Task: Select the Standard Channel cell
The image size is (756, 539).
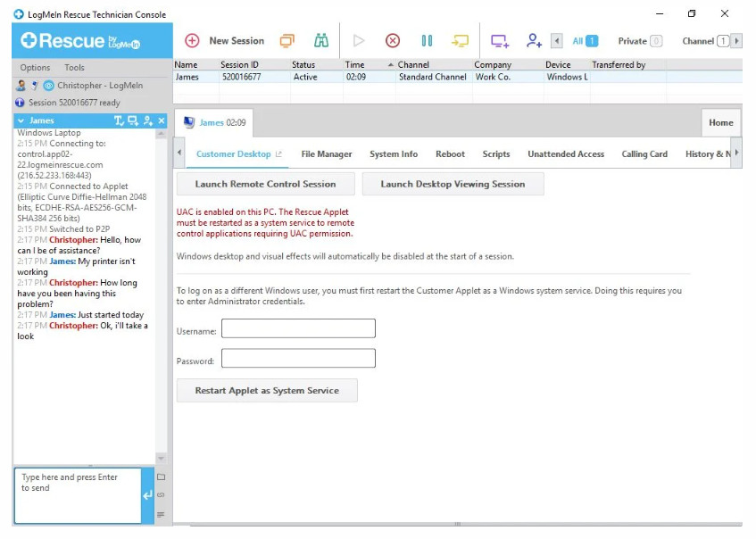Action: (x=433, y=77)
